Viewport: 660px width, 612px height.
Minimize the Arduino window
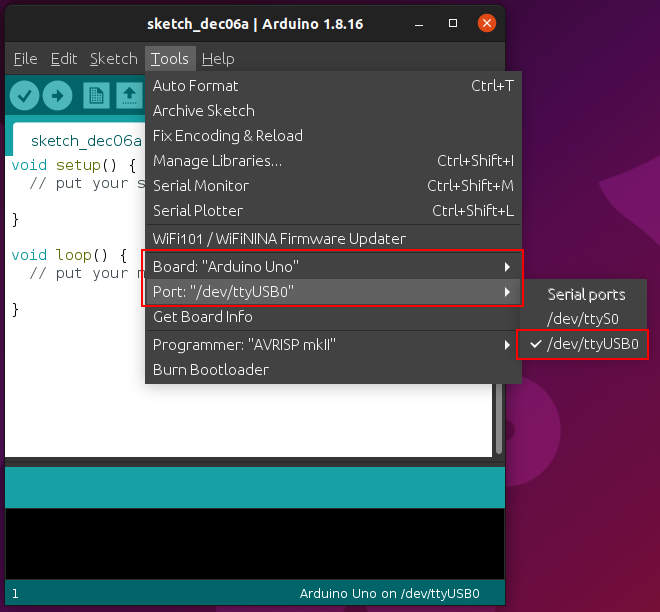coord(419,24)
